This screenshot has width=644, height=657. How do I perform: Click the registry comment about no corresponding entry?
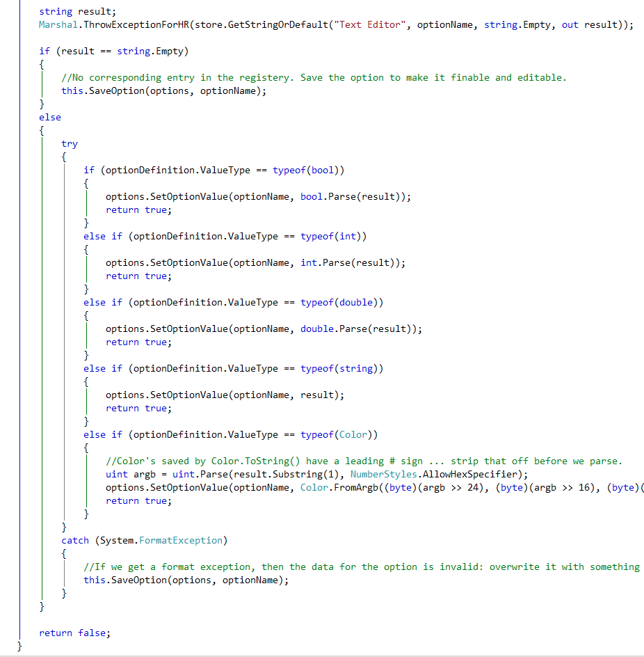pos(313,77)
